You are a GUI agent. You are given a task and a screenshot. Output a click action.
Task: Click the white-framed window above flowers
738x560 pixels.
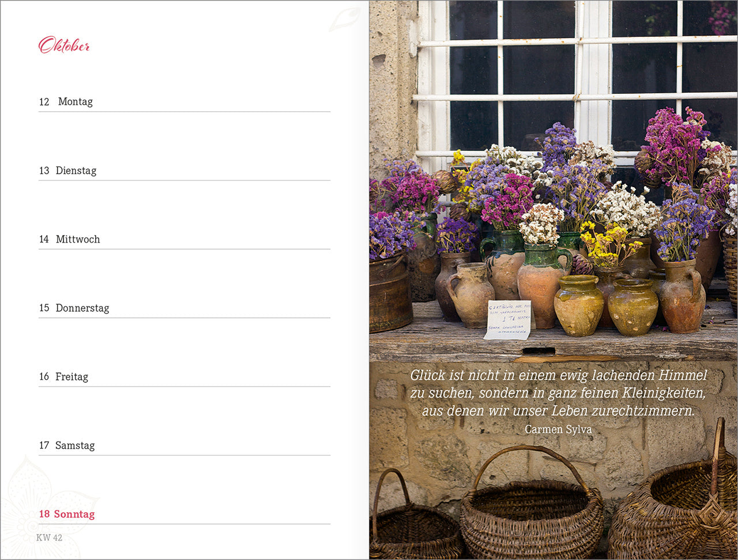577,81
